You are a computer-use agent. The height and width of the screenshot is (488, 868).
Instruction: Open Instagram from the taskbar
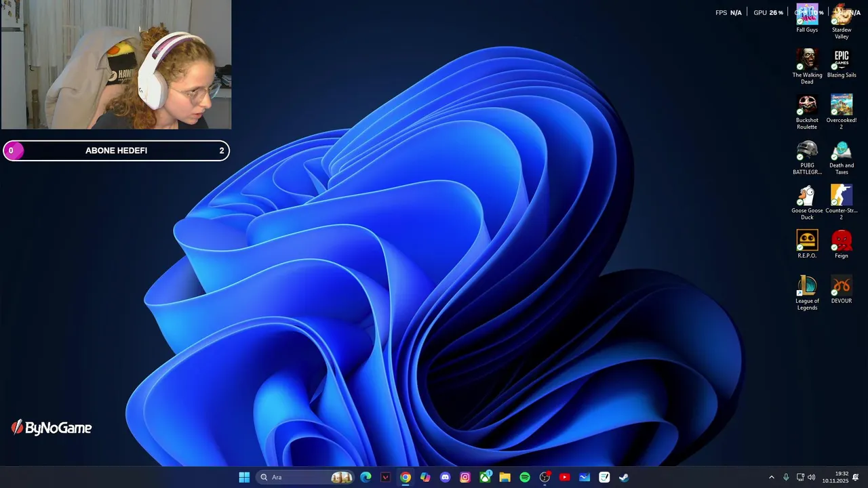(465, 477)
